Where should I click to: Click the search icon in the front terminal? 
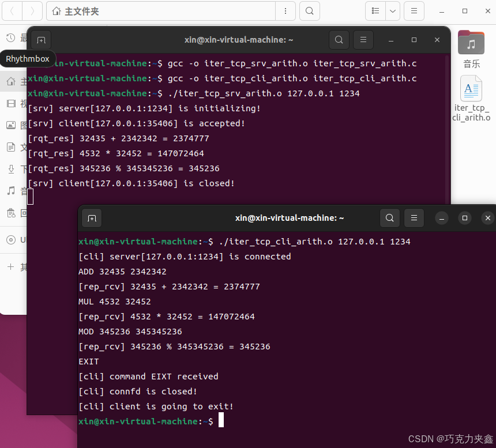[390, 218]
